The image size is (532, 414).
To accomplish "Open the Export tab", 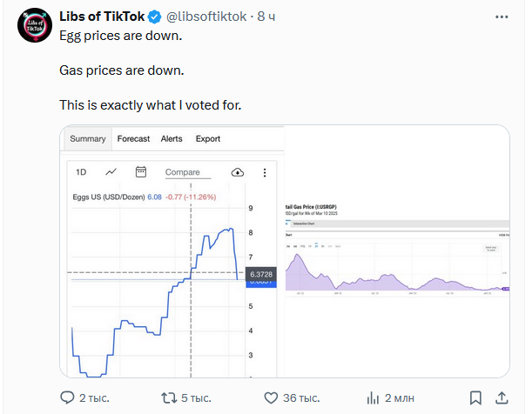I will click(x=208, y=138).
